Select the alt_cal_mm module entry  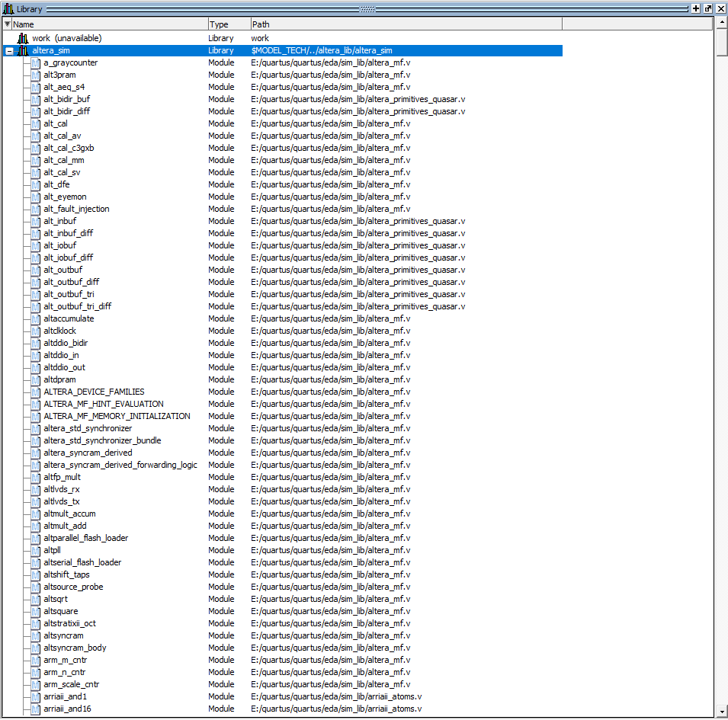coord(65,160)
